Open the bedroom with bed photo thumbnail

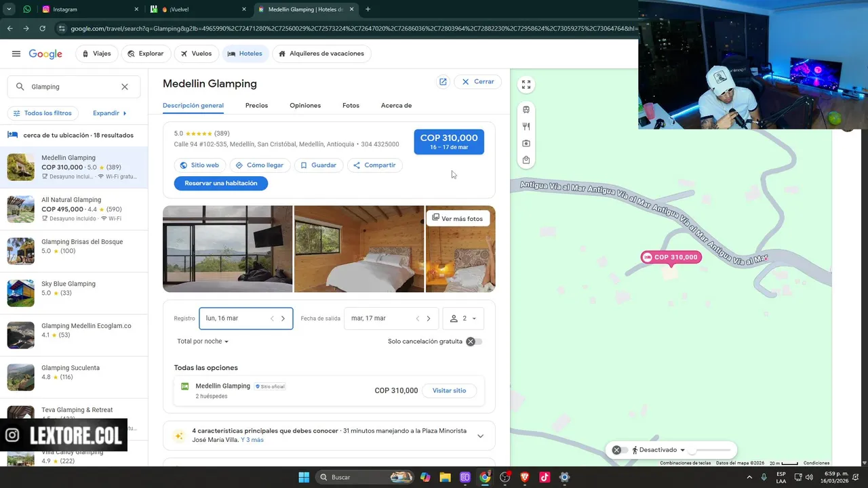(359, 249)
